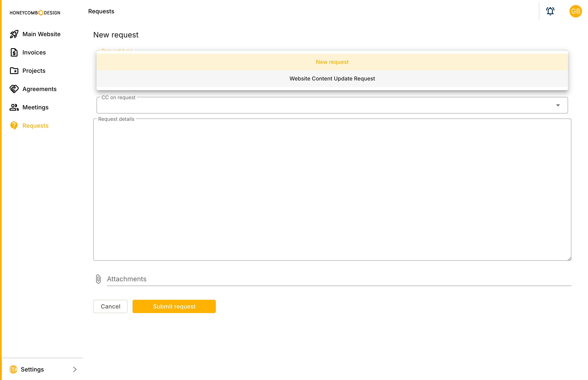The height and width of the screenshot is (380, 588).
Task: Focus the Request details text area
Action: click(332, 190)
